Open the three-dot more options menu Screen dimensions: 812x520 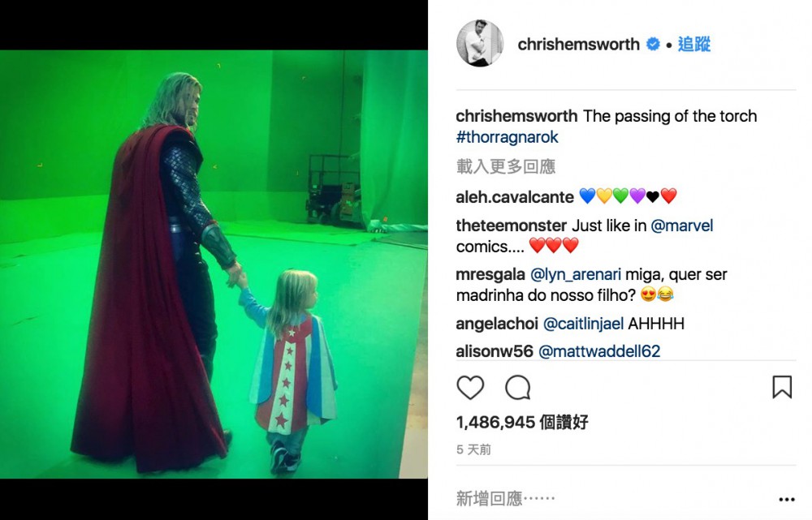[x=787, y=499]
